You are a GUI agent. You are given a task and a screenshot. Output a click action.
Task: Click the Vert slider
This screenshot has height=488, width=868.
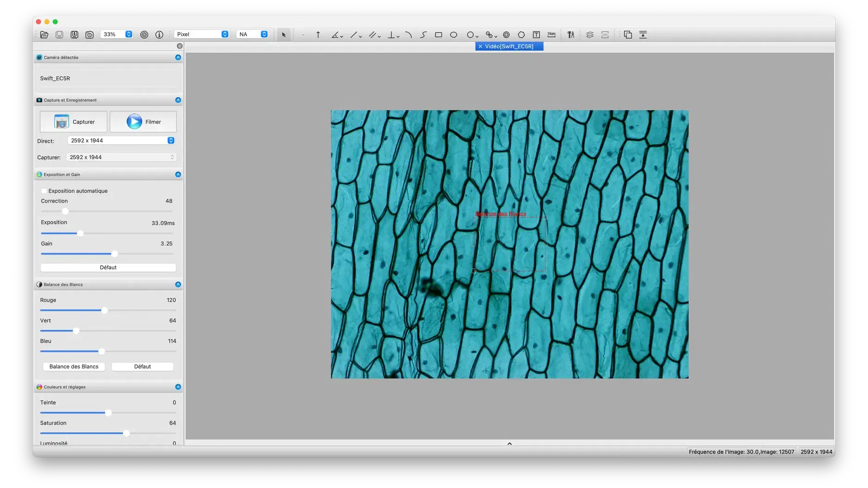tap(108, 331)
